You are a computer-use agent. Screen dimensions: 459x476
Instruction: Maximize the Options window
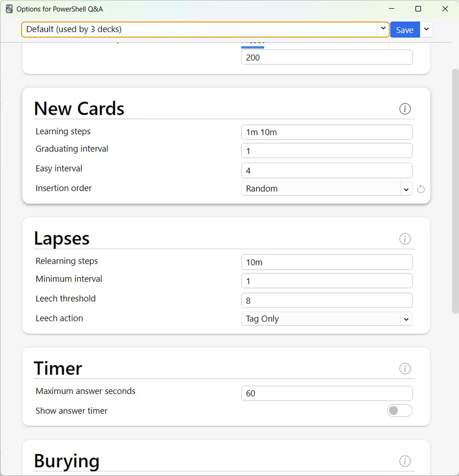(x=418, y=9)
